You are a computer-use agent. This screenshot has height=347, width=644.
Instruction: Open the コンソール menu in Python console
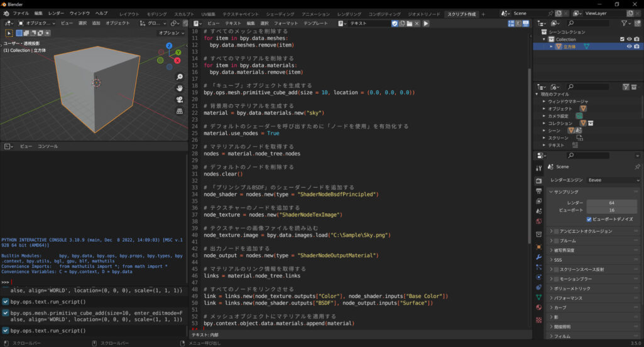point(48,146)
